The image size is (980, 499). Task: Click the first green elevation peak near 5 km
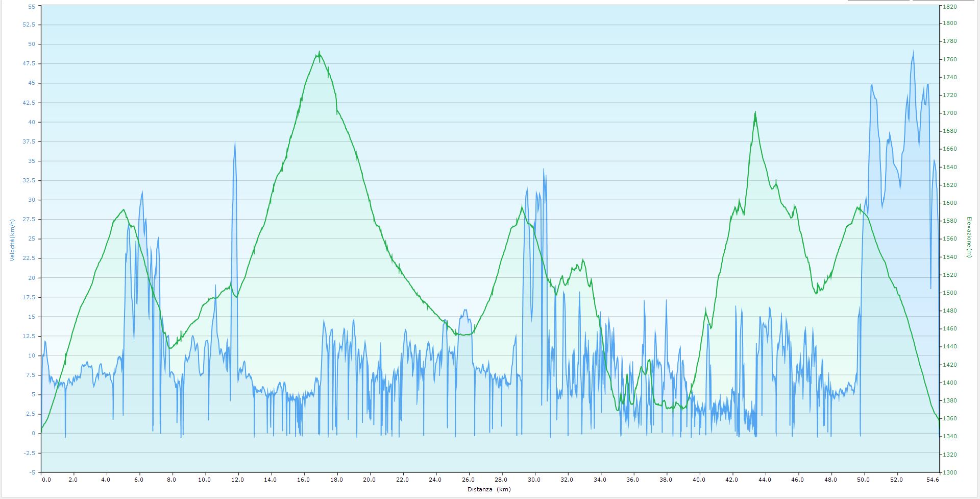pos(124,210)
